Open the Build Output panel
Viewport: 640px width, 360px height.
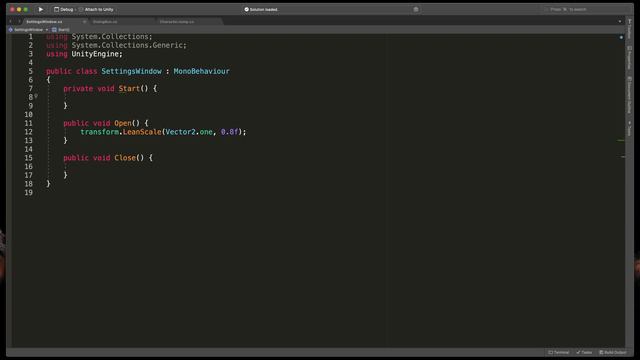tap(613, 352)
